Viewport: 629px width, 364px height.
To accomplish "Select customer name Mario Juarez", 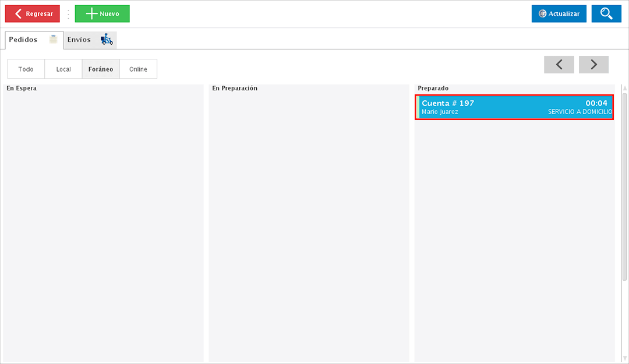I will 440,112.
